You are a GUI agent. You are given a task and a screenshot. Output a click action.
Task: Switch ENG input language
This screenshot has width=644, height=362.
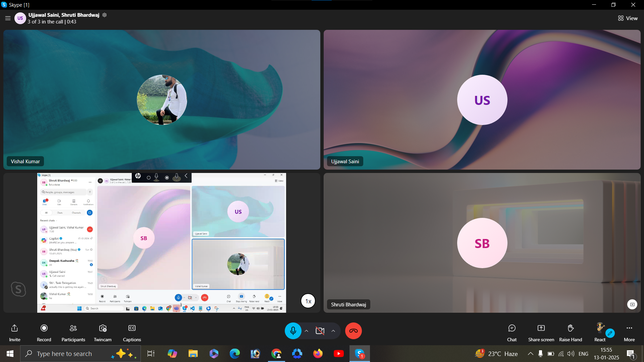[583, 354]
